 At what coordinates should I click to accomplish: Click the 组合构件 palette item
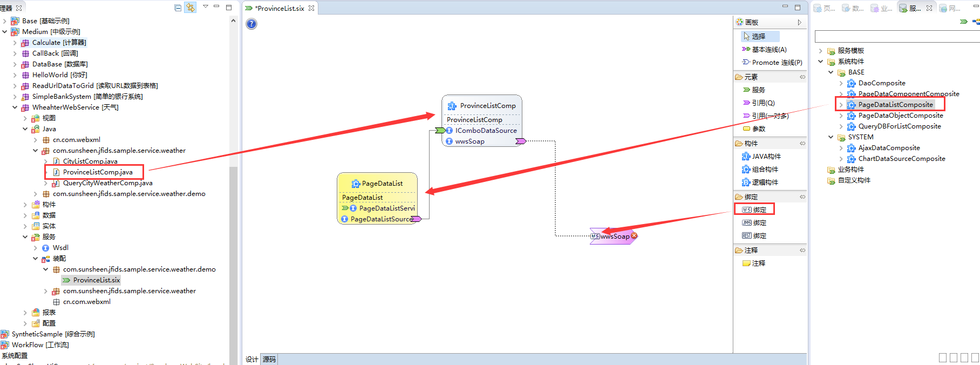coord(765,169)
